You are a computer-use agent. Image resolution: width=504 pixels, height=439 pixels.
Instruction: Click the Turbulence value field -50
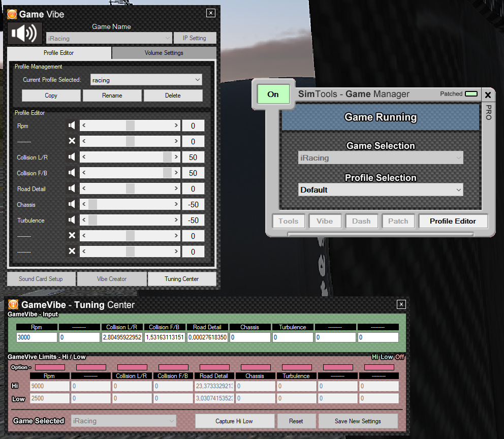[193, 220]
